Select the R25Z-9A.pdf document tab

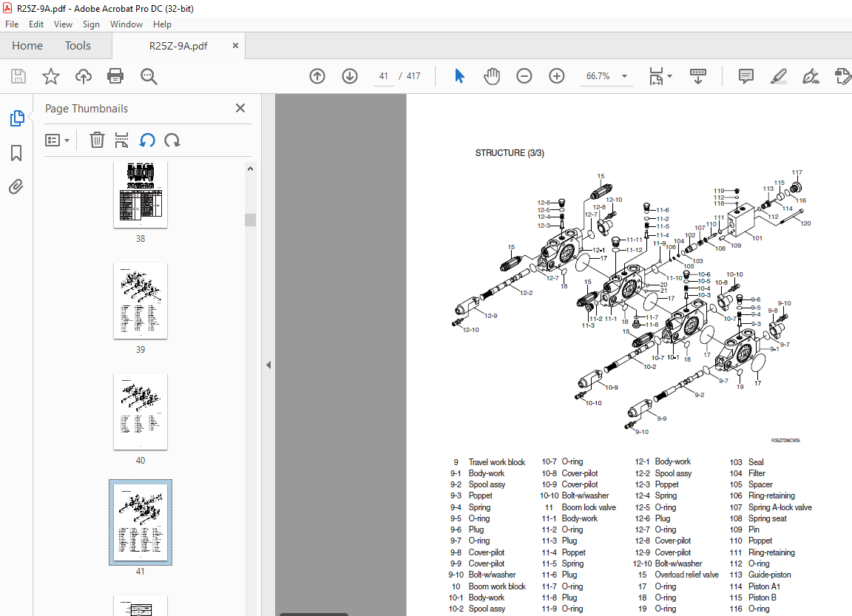tap(178, 46)
